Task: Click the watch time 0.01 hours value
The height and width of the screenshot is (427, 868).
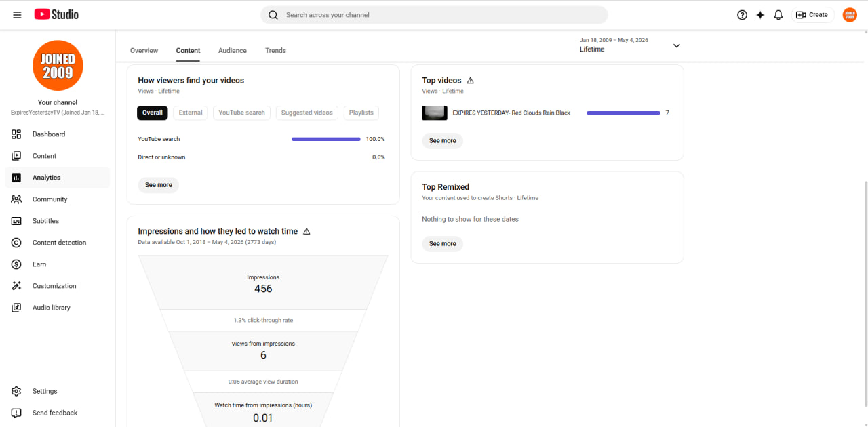Action: click(263, 418)
